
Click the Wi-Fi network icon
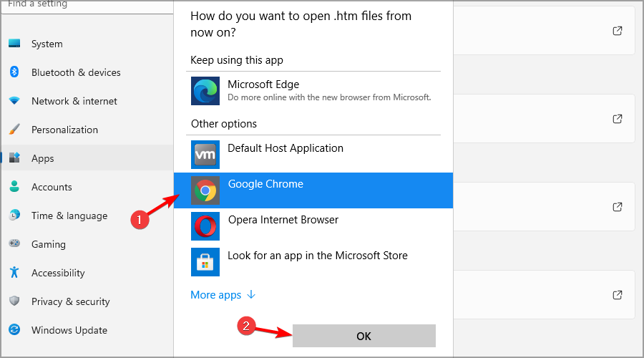14,100
